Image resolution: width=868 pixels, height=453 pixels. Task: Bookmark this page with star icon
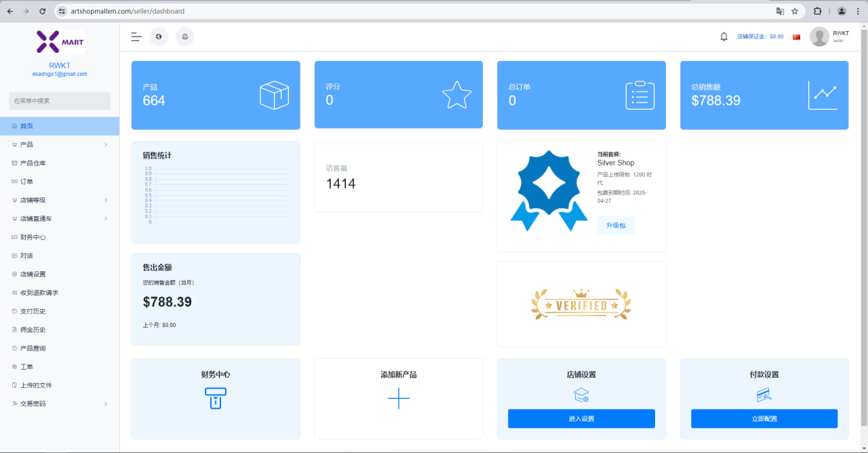(795, 12)
